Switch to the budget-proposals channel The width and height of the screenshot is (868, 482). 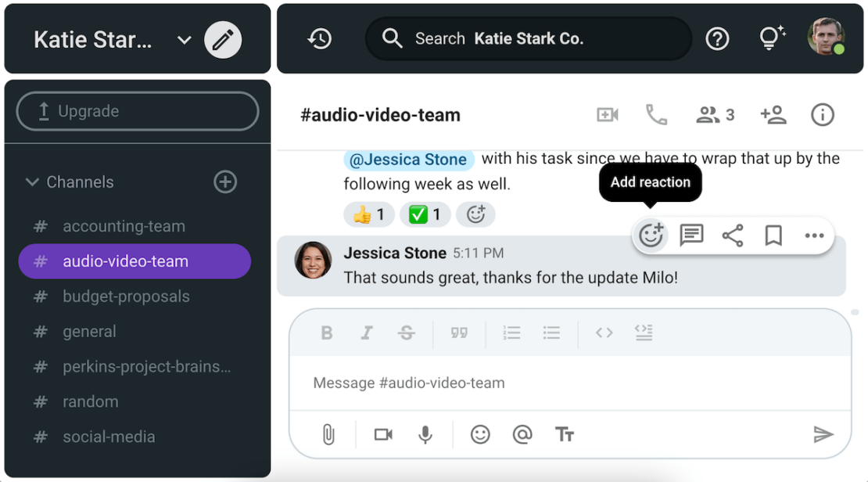[126, 297]
